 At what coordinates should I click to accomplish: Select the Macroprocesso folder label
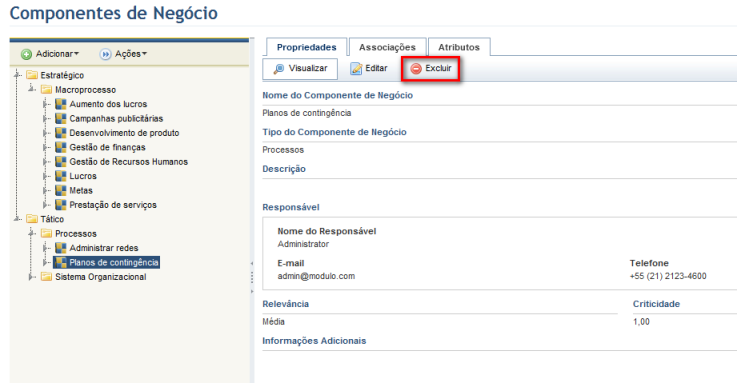click(86, 90)
